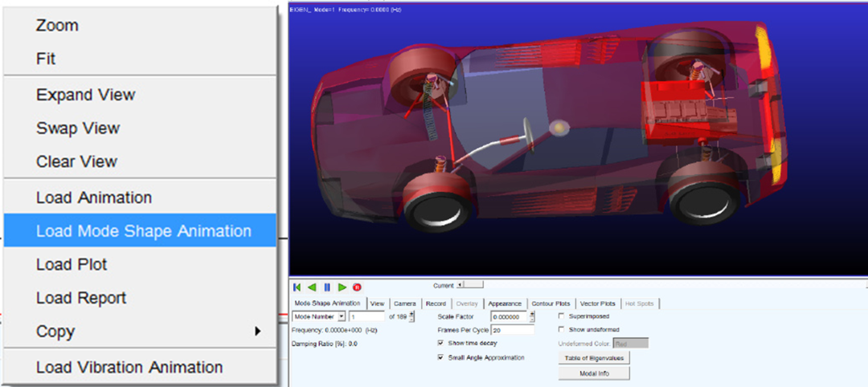
Task: Click the Damping Ratio [%]: 0.0 readout
Action: pos(325,344)
